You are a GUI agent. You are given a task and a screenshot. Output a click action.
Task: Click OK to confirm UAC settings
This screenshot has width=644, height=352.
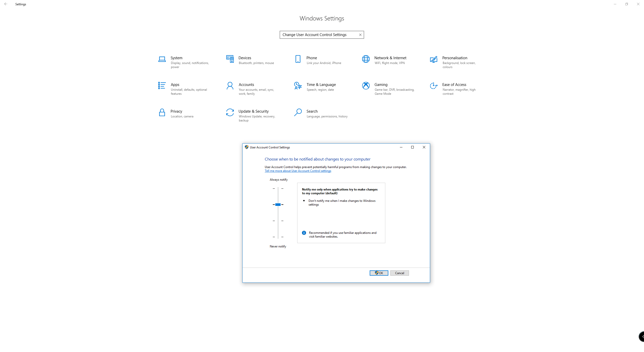(379, 273)
